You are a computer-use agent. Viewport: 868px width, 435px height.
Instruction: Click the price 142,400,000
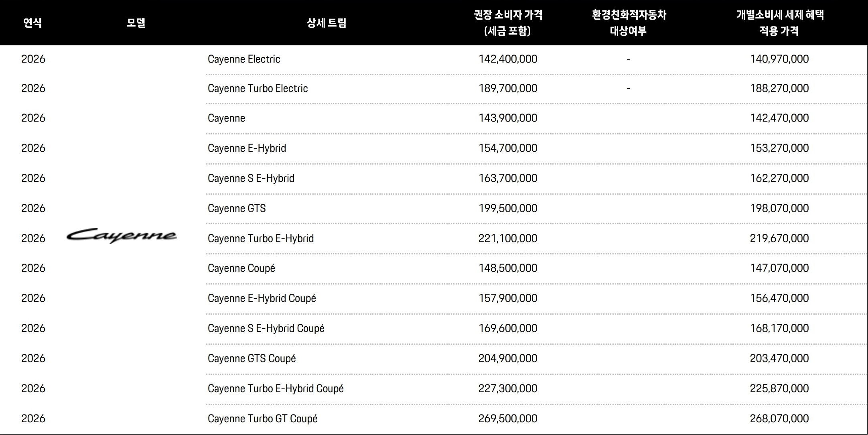508,59
